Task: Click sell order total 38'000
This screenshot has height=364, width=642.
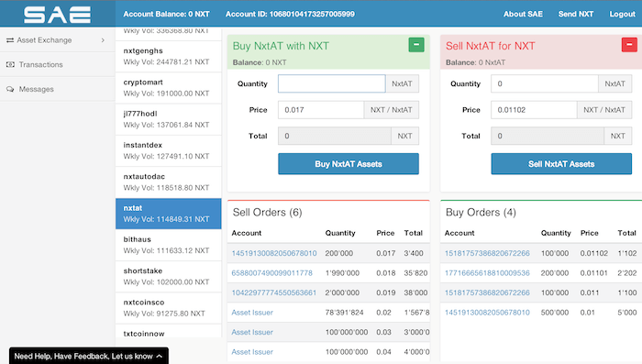Action: [415, 292]
